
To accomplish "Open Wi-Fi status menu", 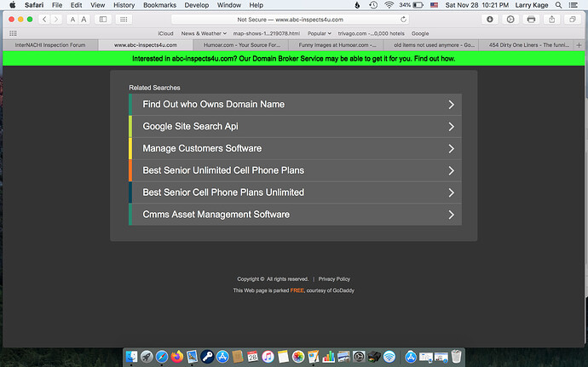I will [x=389, y=5].
